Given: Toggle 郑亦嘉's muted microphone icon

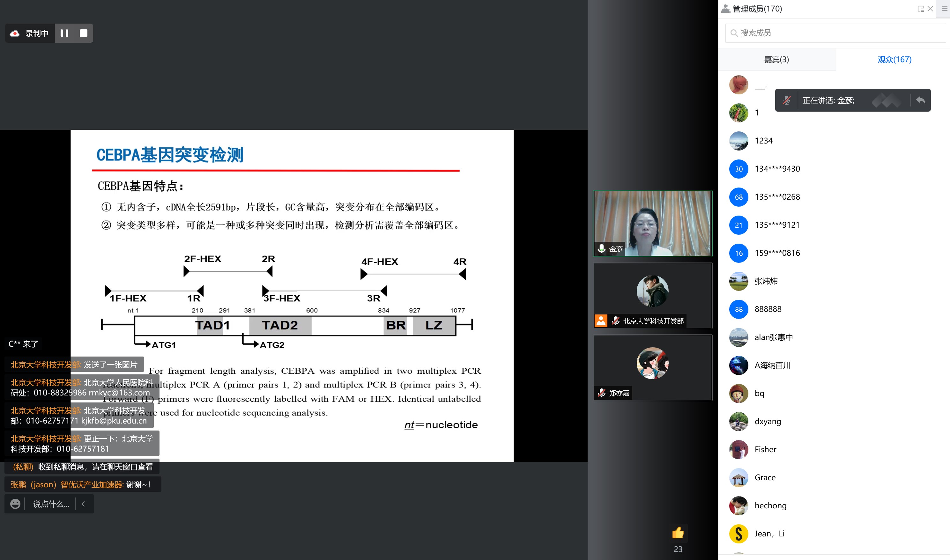Looking at the screenshot, I should pyautogui.click(x=602, y=393).
